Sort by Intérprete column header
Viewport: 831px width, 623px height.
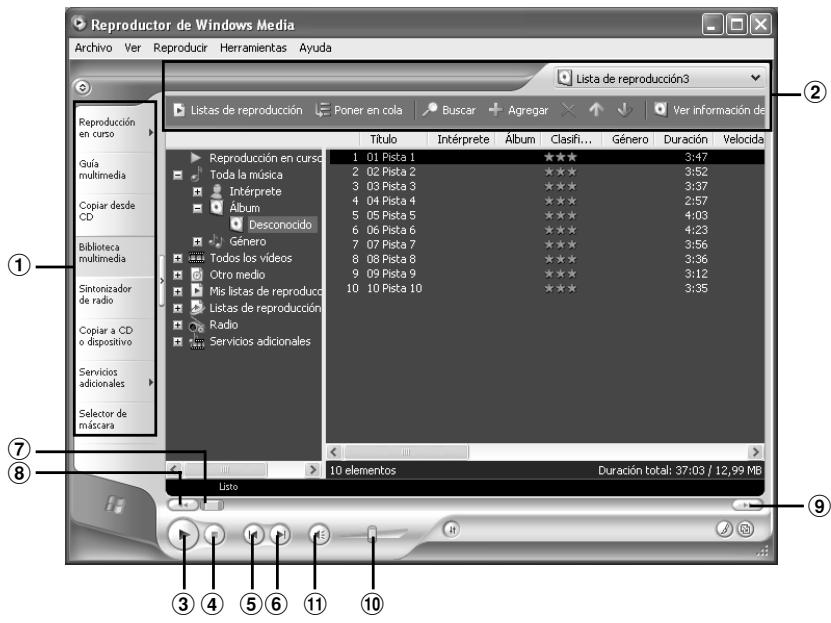tap(462, 139)
